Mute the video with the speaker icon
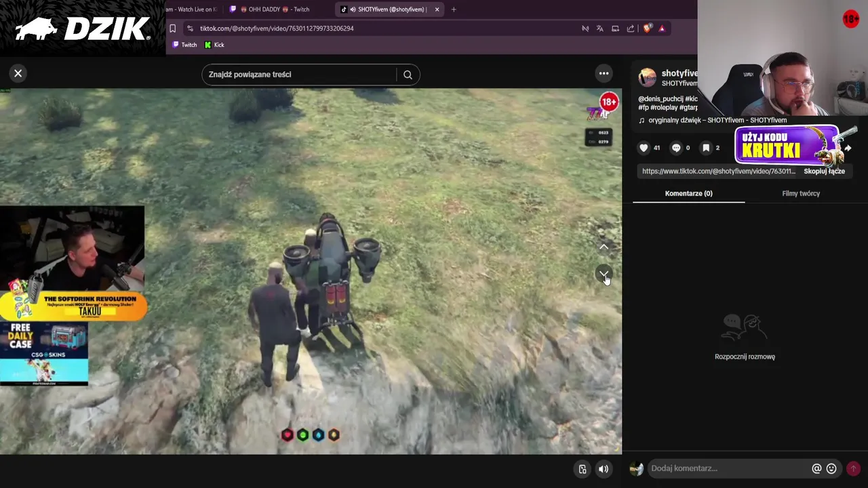Viewport: 868px width, 488px height. tap(603, 469)
